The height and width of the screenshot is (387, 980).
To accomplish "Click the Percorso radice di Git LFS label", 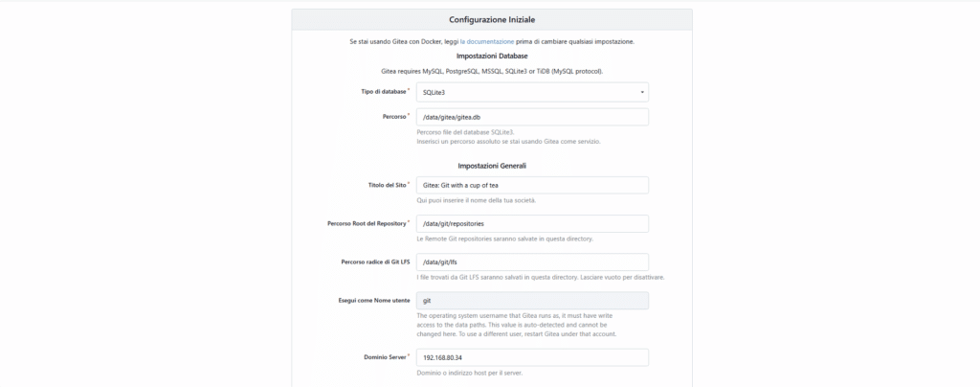I will [x=375, y=262].
